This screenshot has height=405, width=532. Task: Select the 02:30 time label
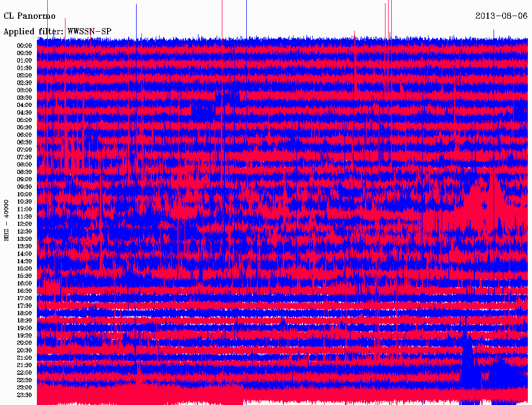[24, 83]
